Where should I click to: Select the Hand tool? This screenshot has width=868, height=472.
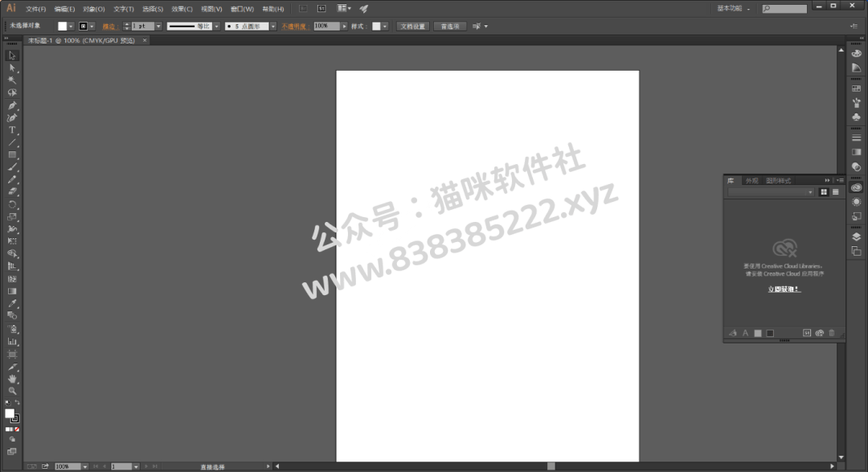coord(12,379)
